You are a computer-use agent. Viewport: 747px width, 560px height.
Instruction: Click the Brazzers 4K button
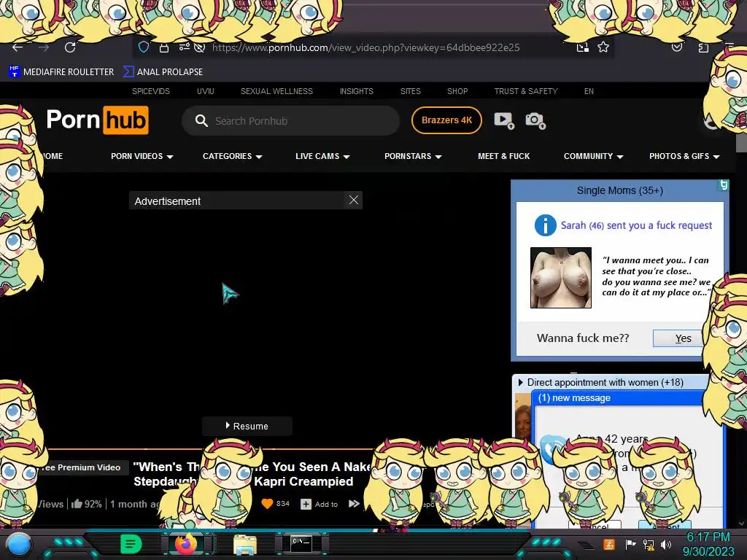(x=446, y=120)
